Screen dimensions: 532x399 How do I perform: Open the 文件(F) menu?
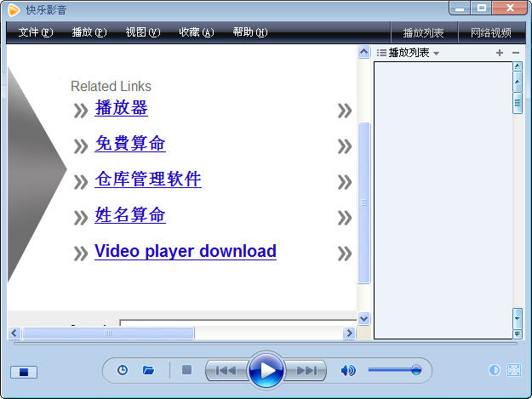(36, 32)
